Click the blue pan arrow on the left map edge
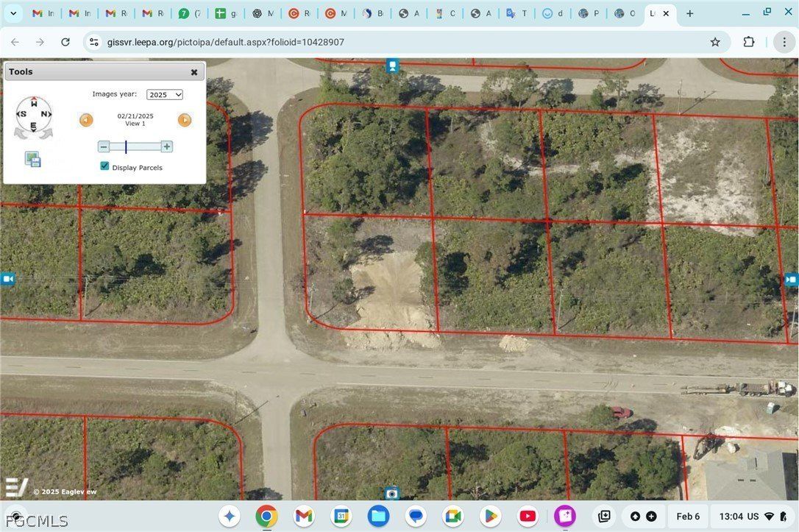The height and width of the screenshot is (532, 799). coord(7,279)
